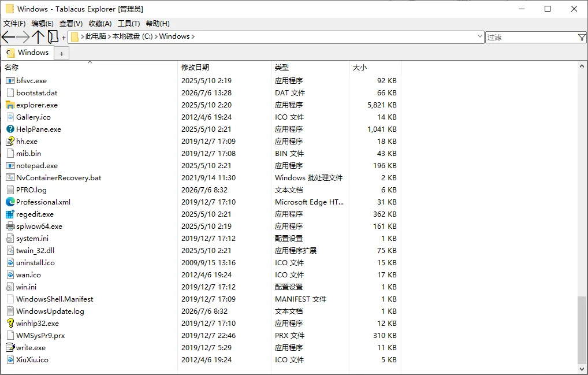Select the NvContainerRecovery.bat icon
The image size is (588, 375).
click(x=10, y=178)
